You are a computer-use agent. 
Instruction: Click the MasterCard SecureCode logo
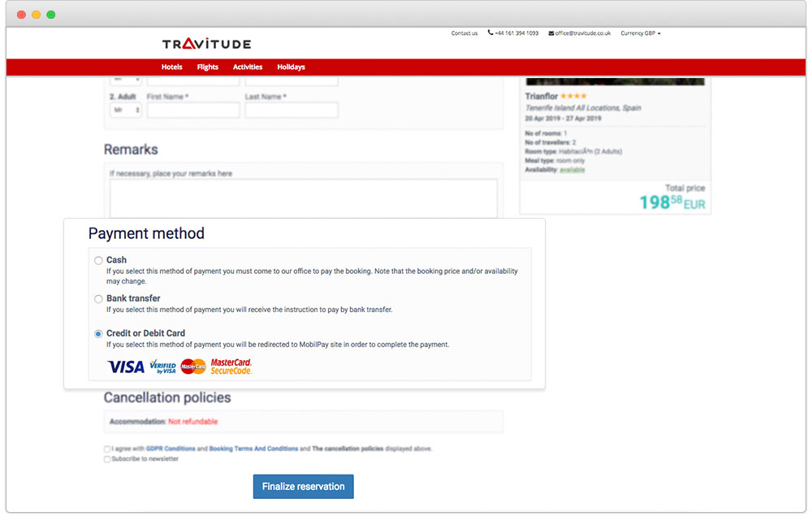click(x=231, y=367)
